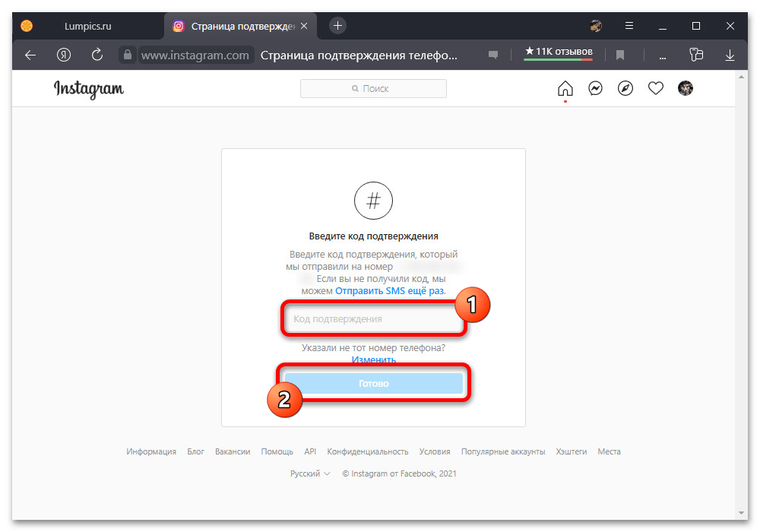Screen dimensions: 760x532
Task: Click the browser back arrow
Action: pyautogui.click(x=30, y=55)
